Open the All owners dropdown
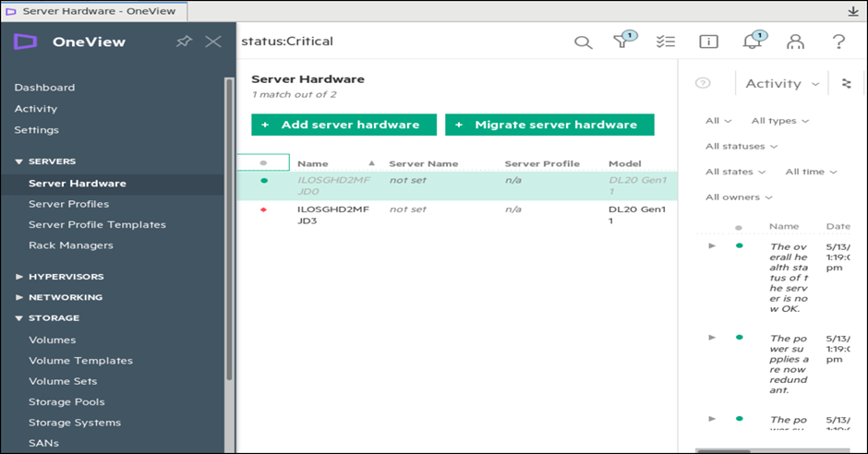The height and width of the screenshot is (454, 868). (x=739, y=197)
